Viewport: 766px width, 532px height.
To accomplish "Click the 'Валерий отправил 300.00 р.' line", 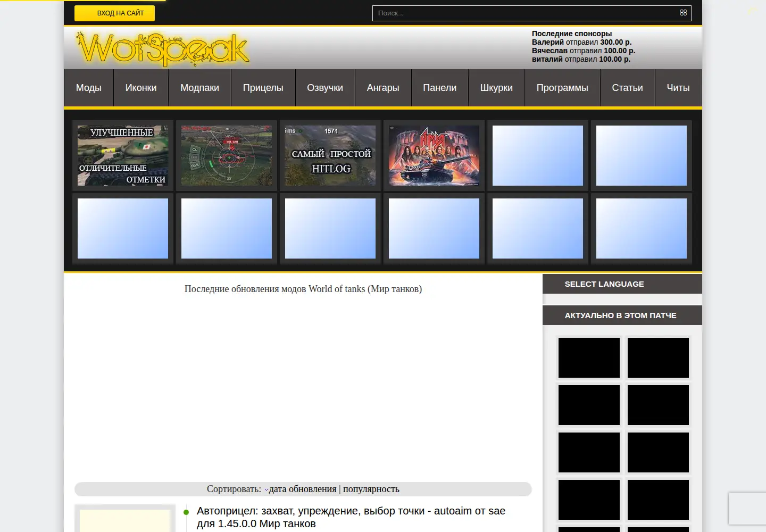I will [x=582, y=42].
